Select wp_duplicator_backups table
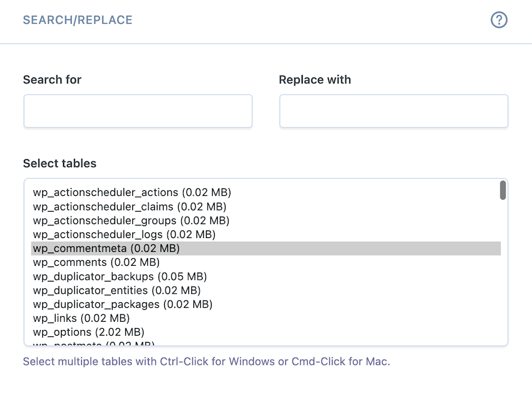The height and width of the screenshot is (393, 532). (x=266, y=276)
